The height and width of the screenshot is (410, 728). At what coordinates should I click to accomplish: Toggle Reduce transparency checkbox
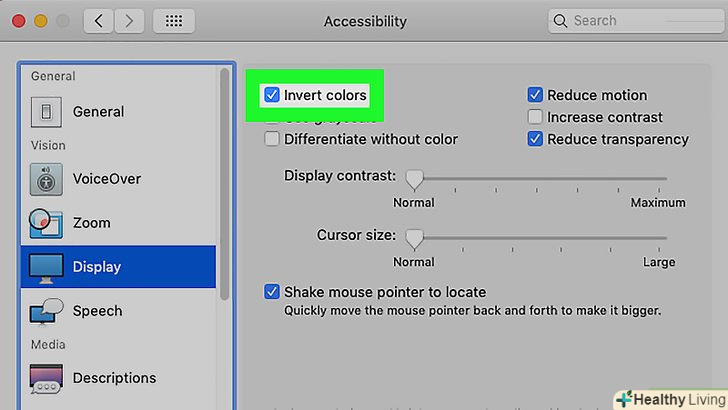tap(535, 139)
